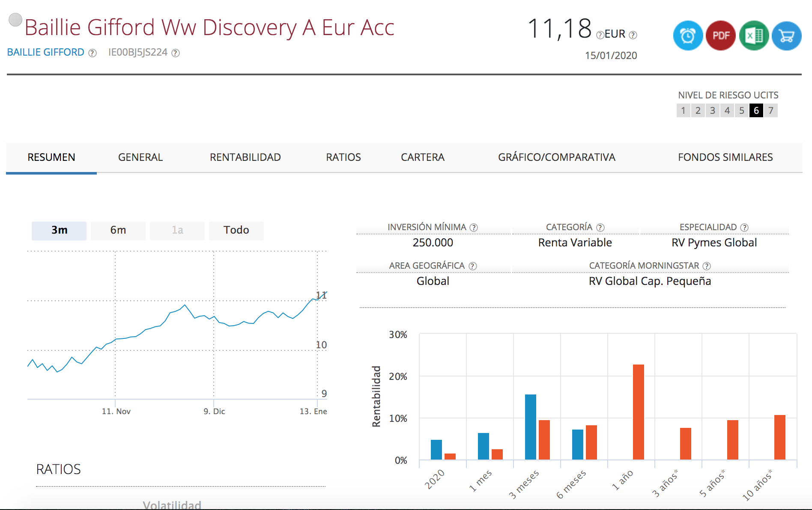Click help icon next to Inversión Mínima
812x510 pixels.
[474, 228]
